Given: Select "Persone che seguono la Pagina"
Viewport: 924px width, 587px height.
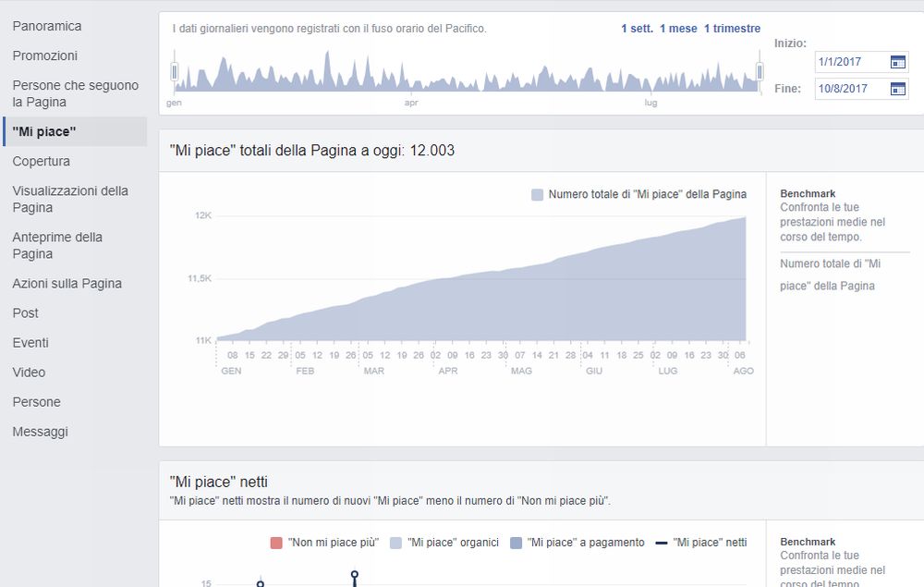Looking at the screenshot, I should pos(74,93).
